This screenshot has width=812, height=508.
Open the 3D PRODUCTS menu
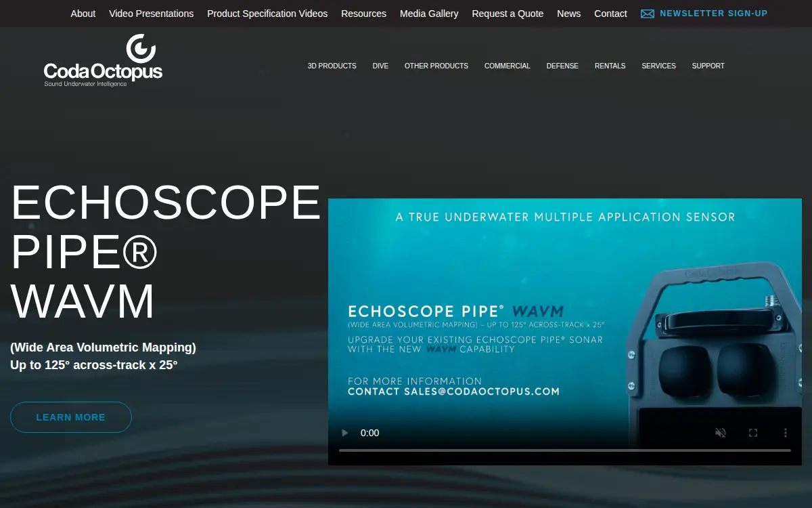tap(332, 66)
